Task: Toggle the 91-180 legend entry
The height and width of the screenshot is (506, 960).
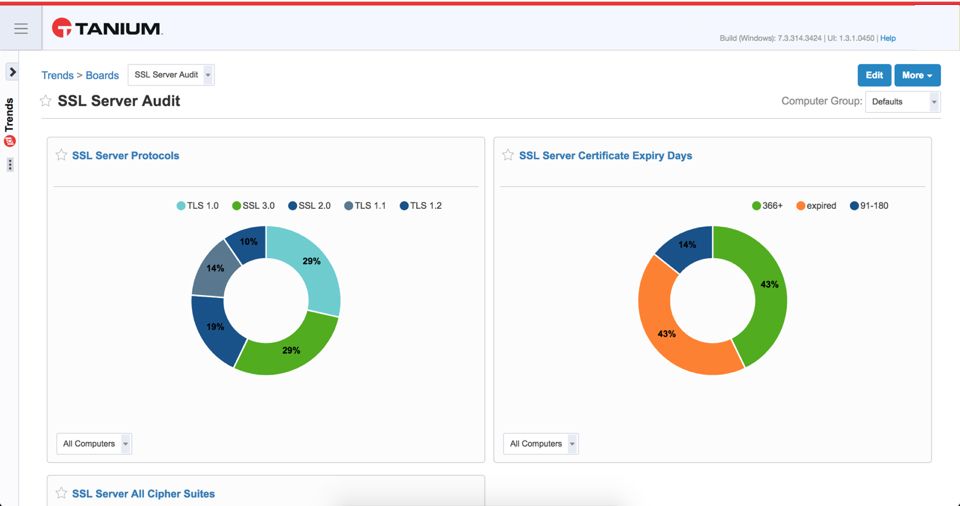Action: click(869, 206)
